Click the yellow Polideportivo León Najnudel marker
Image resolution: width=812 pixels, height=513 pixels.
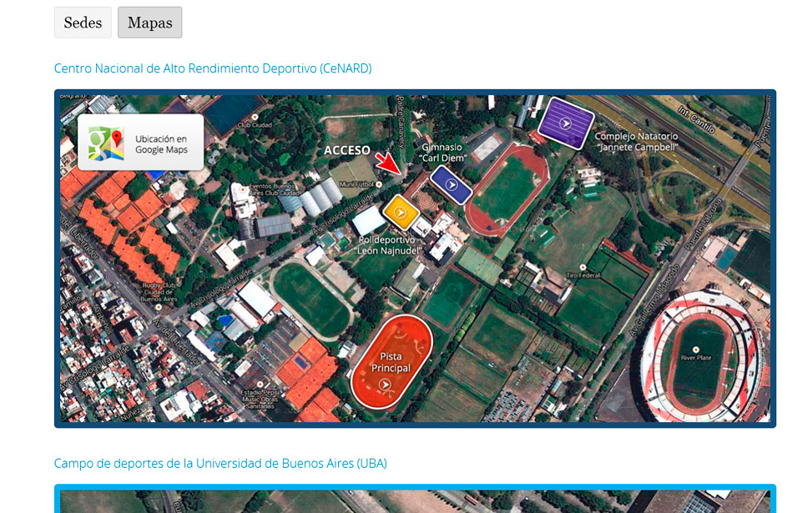click(401, 212)
